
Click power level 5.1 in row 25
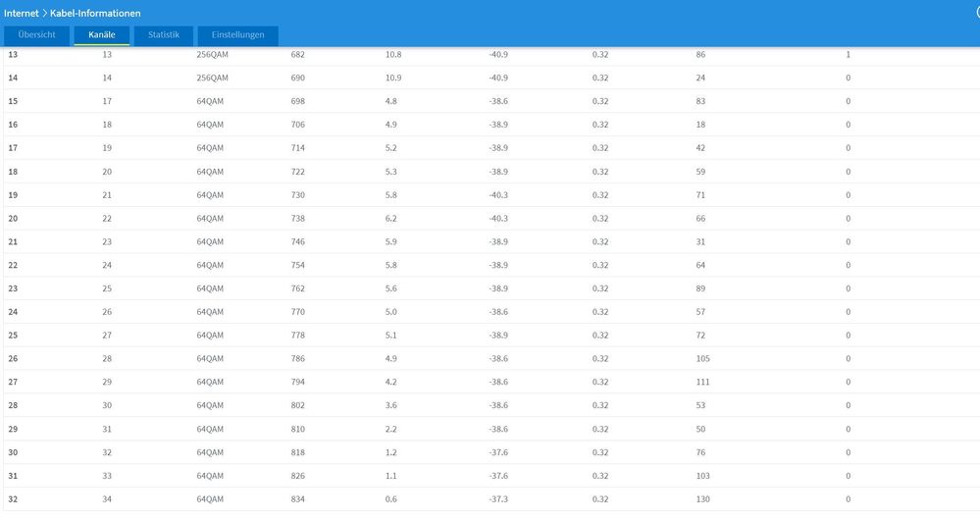(x=391, y=335)
